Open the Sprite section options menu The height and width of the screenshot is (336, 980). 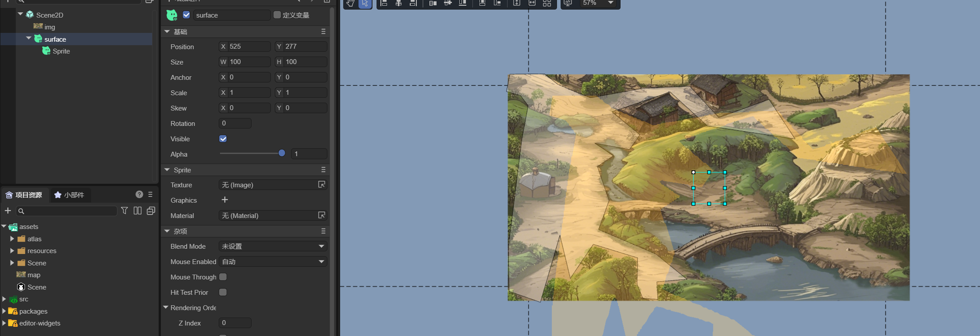323,170
